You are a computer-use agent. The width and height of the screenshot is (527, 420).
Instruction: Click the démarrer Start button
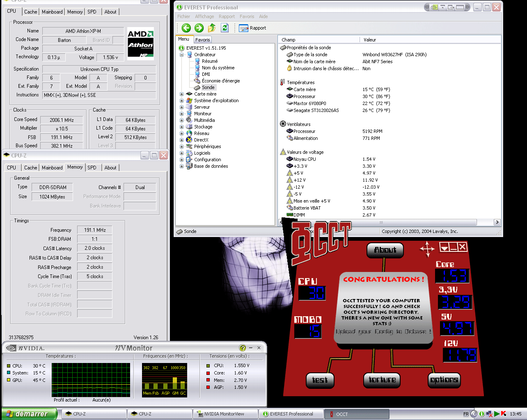29,414
